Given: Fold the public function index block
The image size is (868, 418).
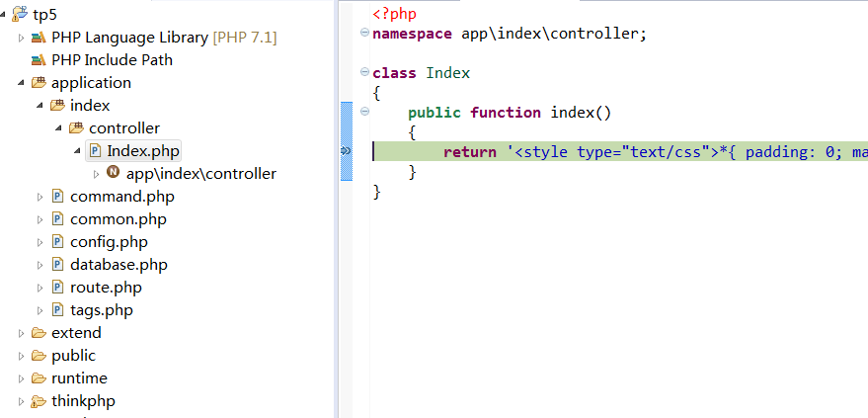Looking at the screenshot, I should point(364,112).
